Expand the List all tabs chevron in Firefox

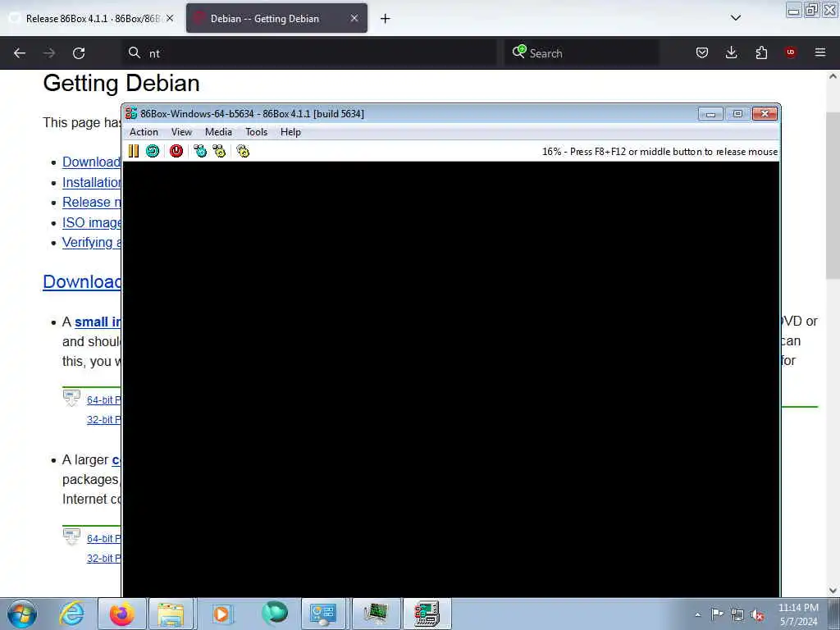tap(736, 18)
